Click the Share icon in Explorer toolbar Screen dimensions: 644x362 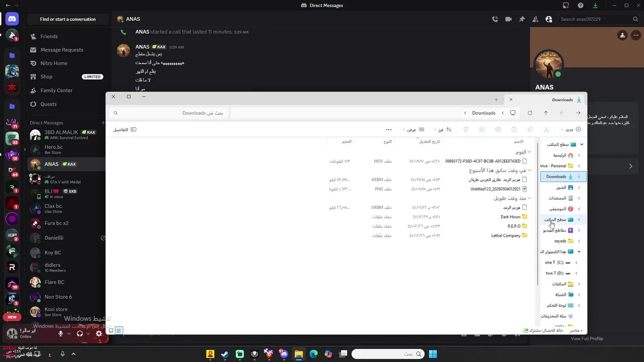click(482, 130)
